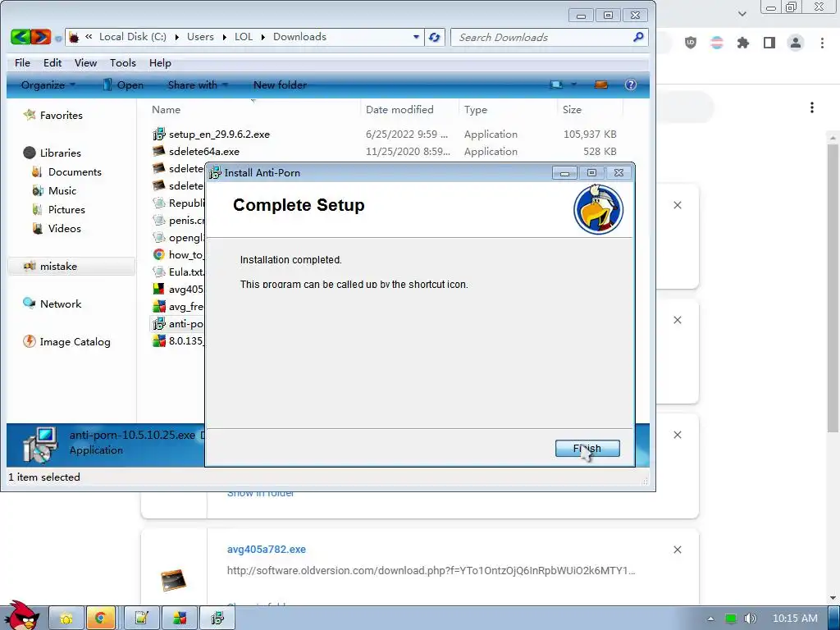This screenshot has height=630, width=840.
Task: Click the anti-po installer file icon
Action: (x=158, y=323)
